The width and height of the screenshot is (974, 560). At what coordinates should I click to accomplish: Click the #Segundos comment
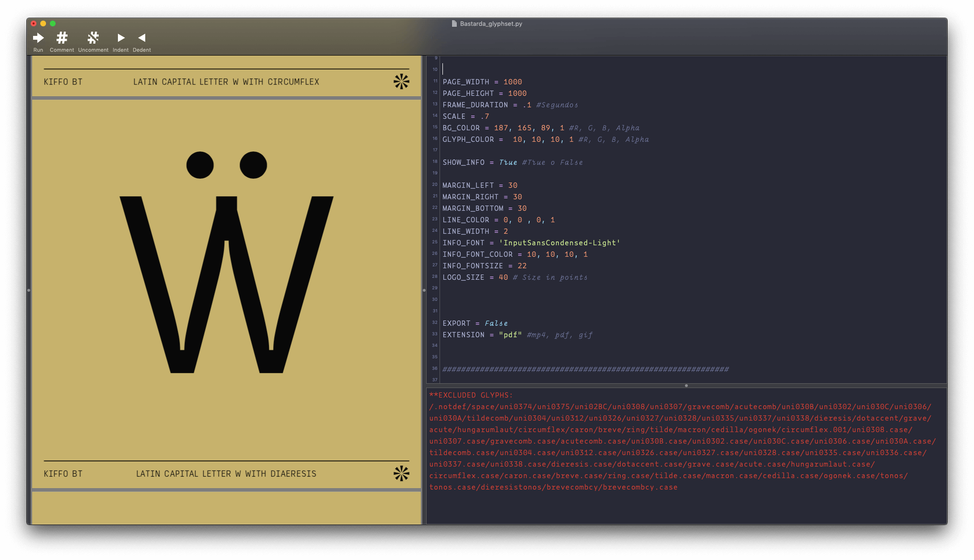[x=557, y=105]
